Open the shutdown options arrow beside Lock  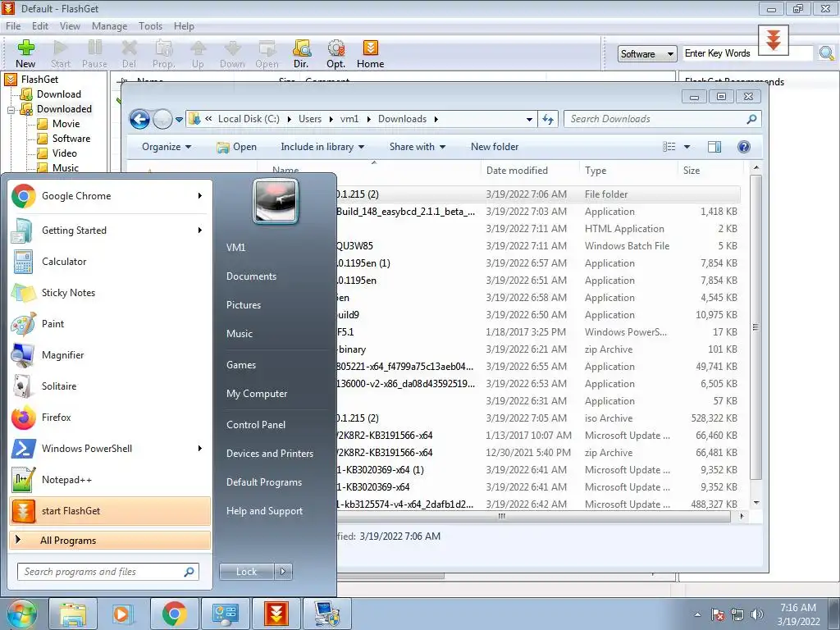pos(283,572)
